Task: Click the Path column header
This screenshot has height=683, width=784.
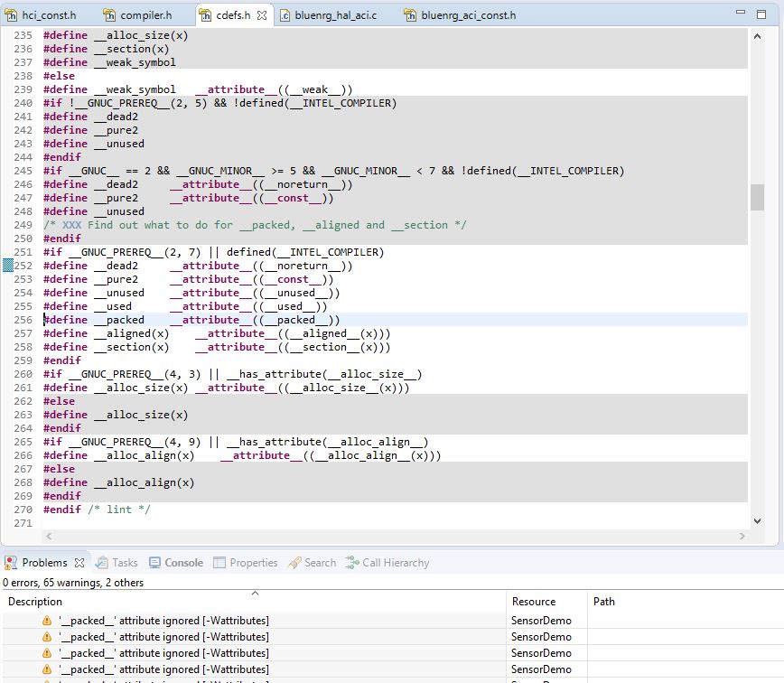Action: click(603, 602)
